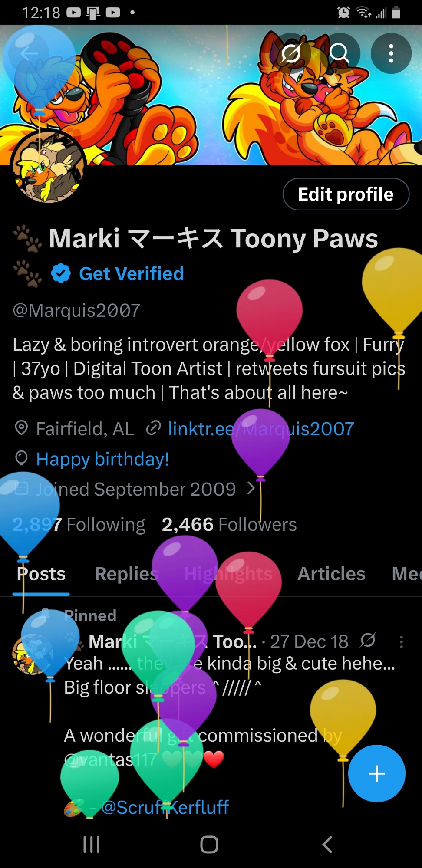The width and height of the screenshot is (422, 868).
Task: Tap the Android recent apps icon
Action: pos(91,845)
